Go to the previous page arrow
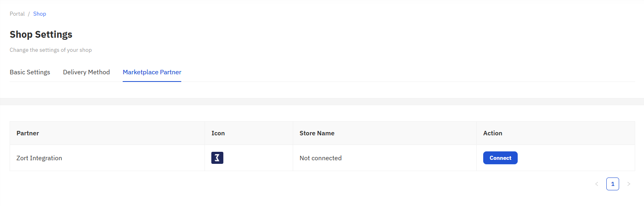644x206 pixels. pyautogui.click(x=597, y=184)
